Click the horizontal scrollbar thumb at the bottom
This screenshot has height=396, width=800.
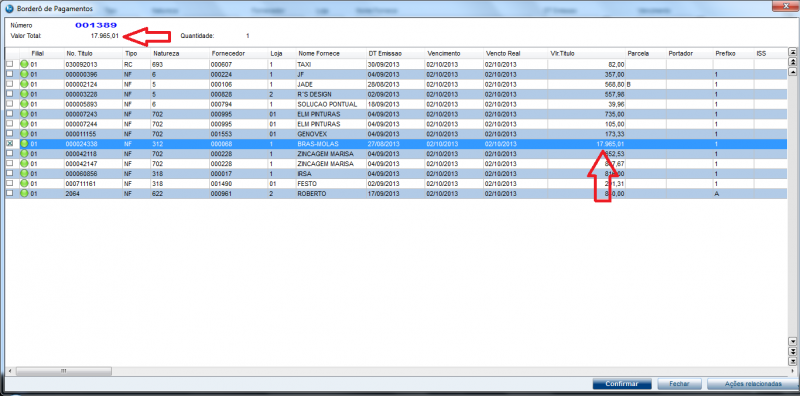pyautogui.click(x=64, y=371)
